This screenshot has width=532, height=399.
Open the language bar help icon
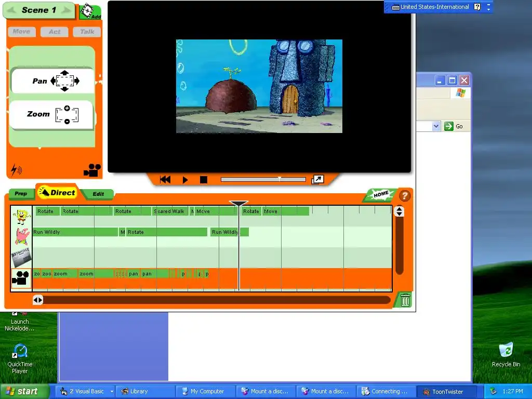coord(477,7)
